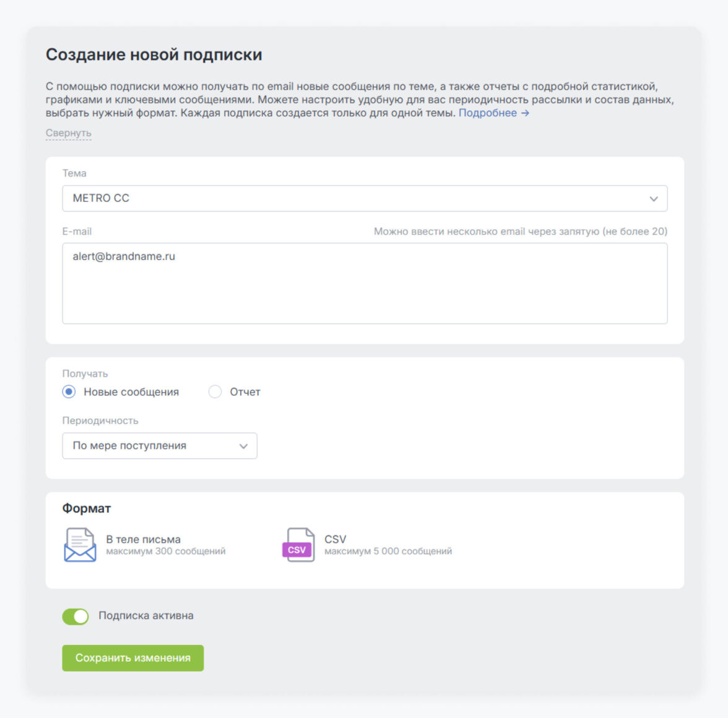Click the Подписка активна label text
The height and width of the screenshot is (718, 728).
(x=146, y=616)
